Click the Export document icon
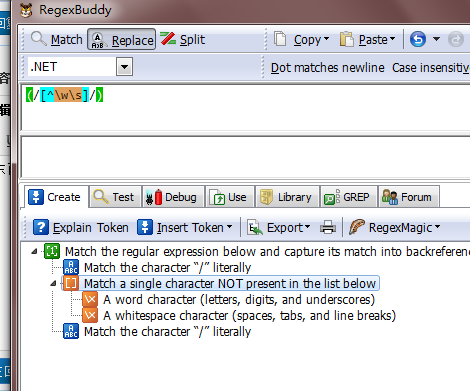The width and height of the screenshot is (470, 391). [255, 227]
